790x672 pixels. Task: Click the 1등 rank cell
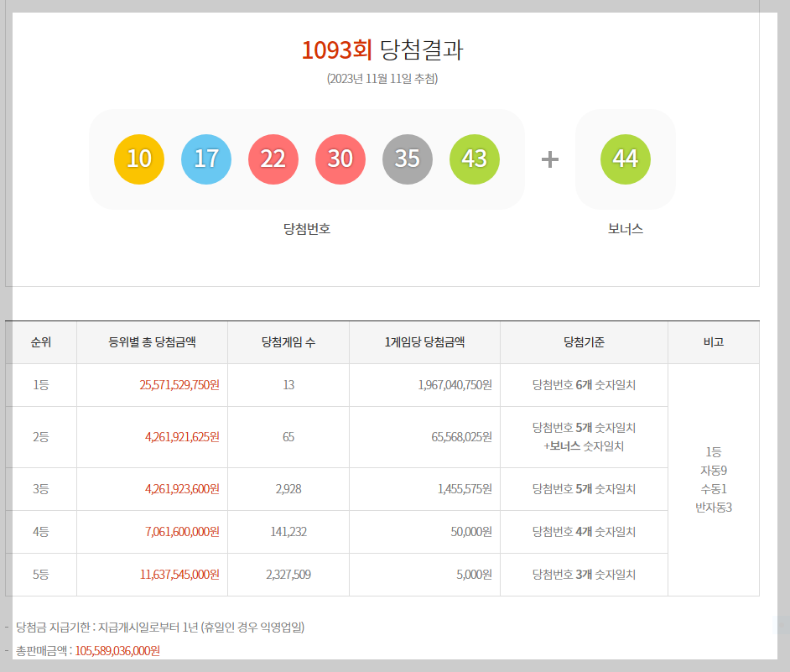point(41,385)
